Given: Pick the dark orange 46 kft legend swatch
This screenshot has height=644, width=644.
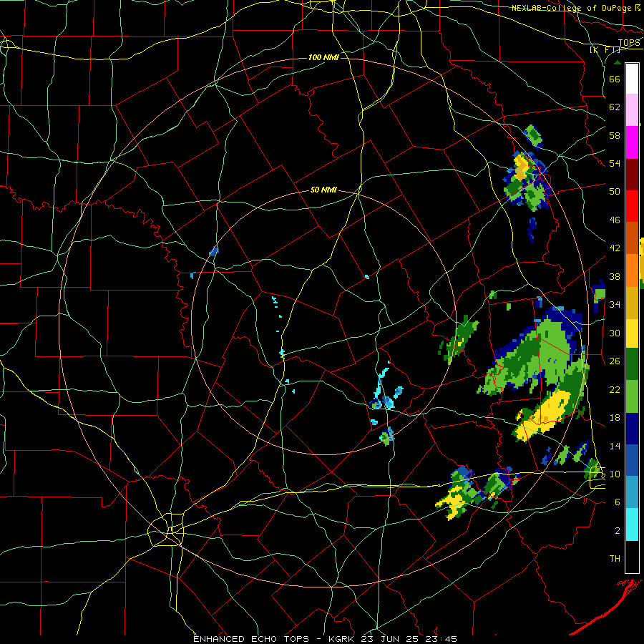Looking at the screenshot, I should pyautogui.click(x=632, y=238).
